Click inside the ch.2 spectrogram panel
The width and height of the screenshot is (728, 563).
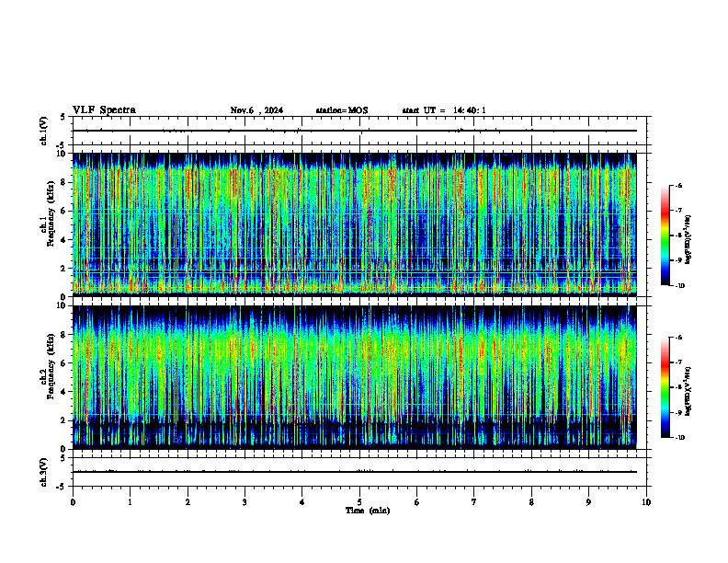(355, 377)
